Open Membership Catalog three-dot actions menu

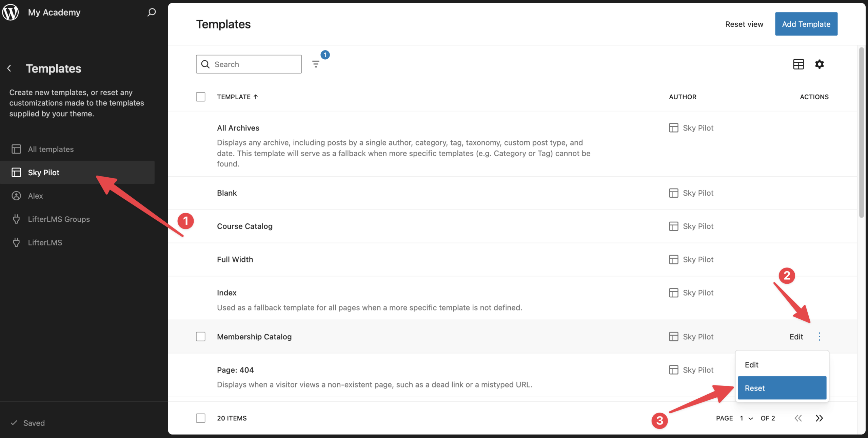pos(819,336)
